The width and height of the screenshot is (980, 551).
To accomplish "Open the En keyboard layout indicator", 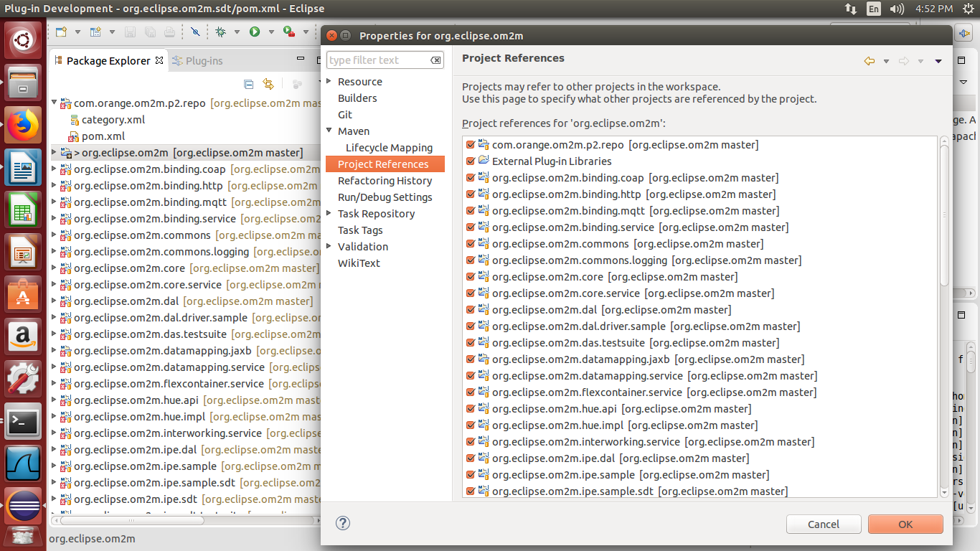I will coord(873,9).
